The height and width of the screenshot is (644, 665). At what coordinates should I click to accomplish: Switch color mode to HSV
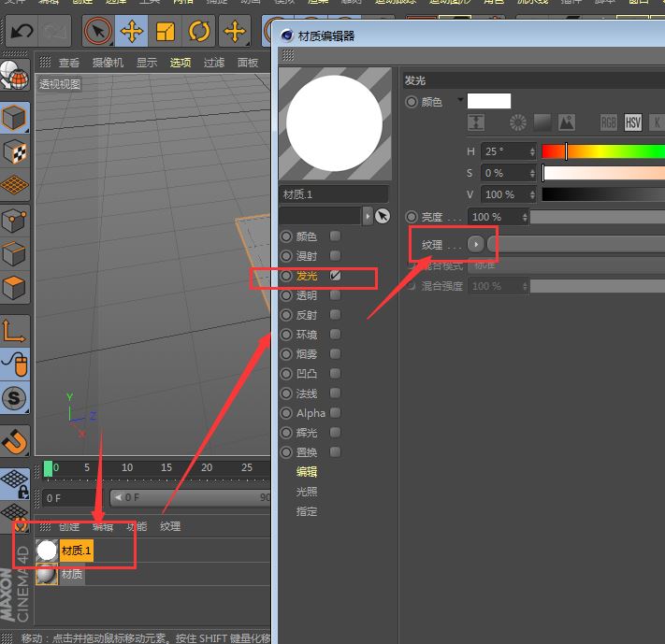tap(633, 122)
